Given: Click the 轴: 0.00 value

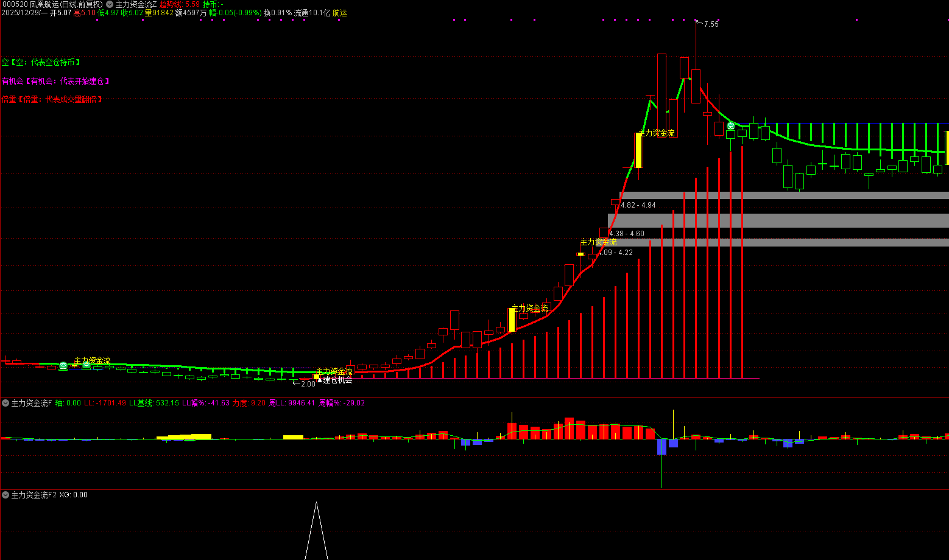Looking at the screenshot, I should pyautogui.click(x=68, y=403).
